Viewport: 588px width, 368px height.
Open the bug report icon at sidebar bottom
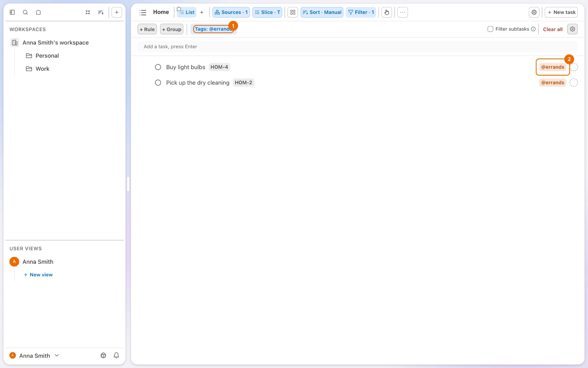(x=103, y=355)
